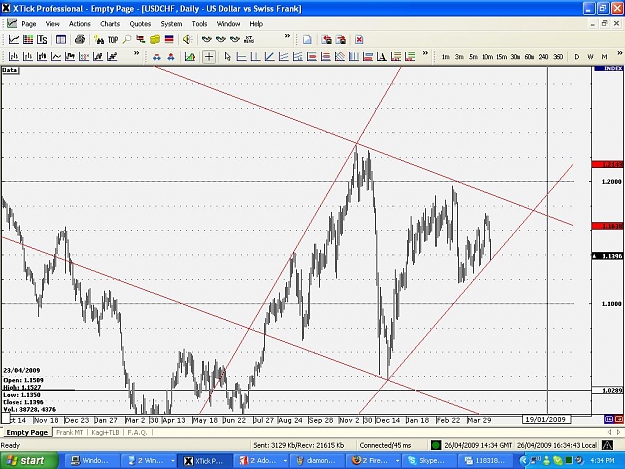
Task: Expand main toolbar overflow chevron
Action: coord(287,36)
